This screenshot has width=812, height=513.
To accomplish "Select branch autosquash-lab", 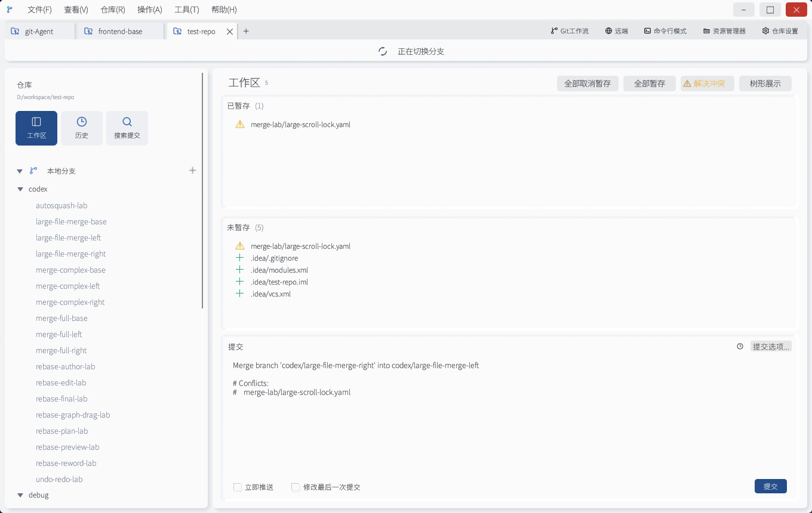I will [x=61, y=205].
